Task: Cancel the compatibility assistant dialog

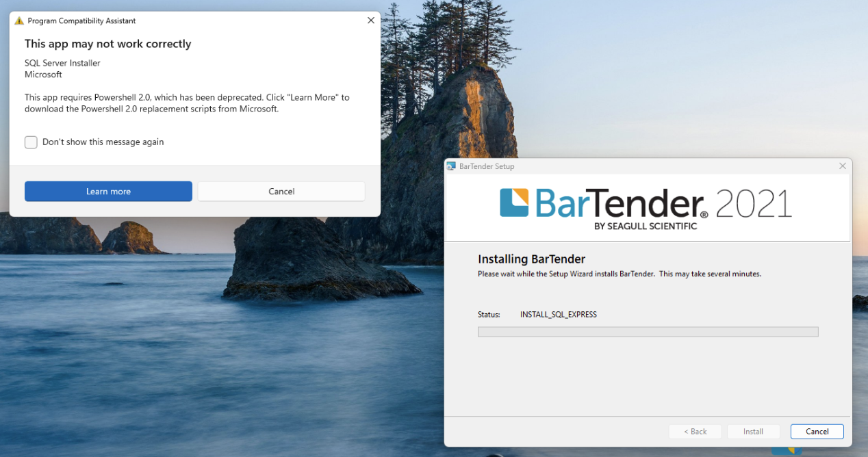Action: [281, 191]
